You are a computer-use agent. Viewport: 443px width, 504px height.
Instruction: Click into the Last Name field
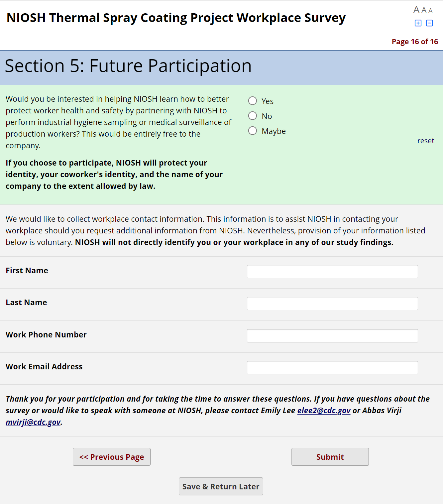[x=332, y=304]
